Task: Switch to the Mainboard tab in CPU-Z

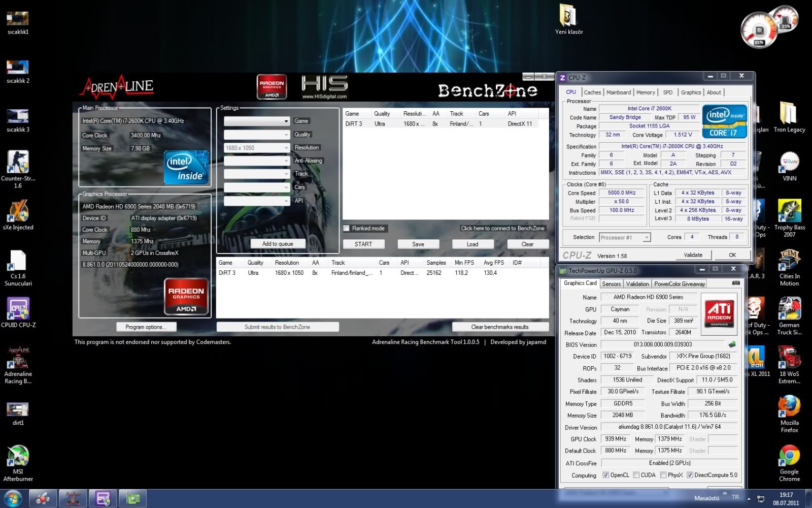Action: click(x=618, y=92)
